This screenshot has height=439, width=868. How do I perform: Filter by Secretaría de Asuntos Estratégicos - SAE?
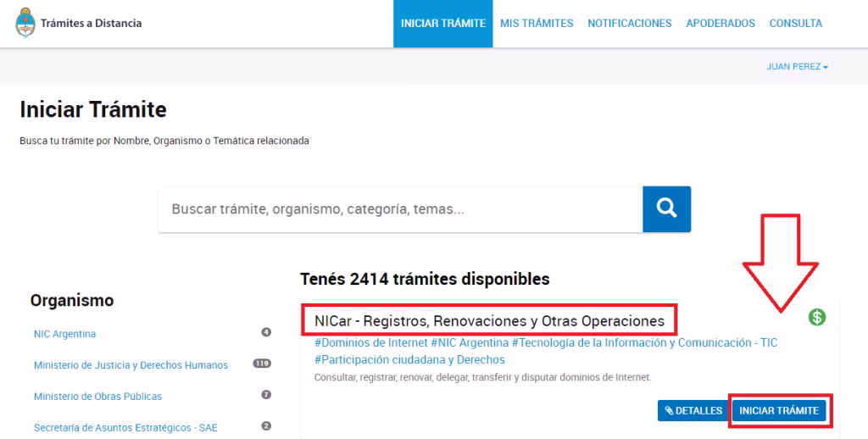[125, 427]
